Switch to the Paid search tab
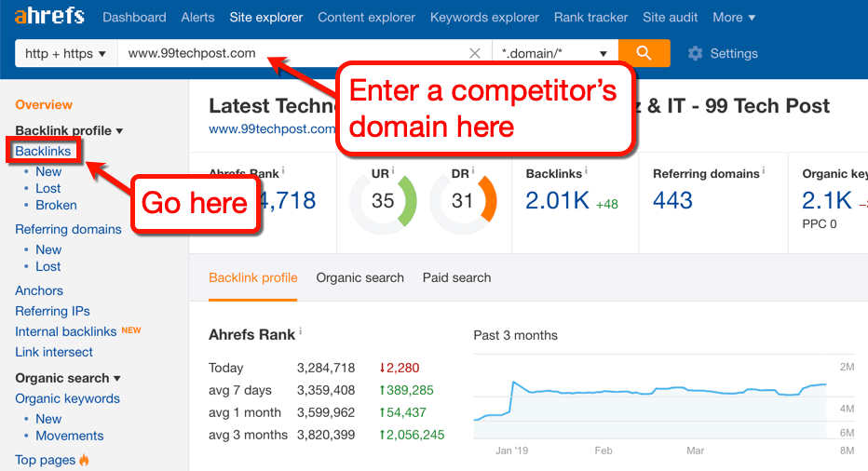The width and height of the screenshot is (868, 471). (456, 277)
